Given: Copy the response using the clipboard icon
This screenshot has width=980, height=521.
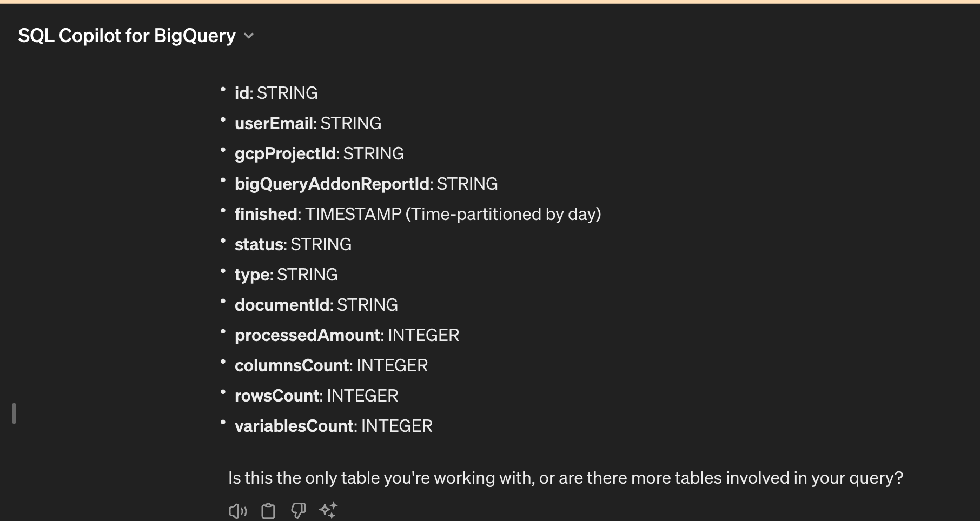Looking at the screenshot, I should pos(268,511).
